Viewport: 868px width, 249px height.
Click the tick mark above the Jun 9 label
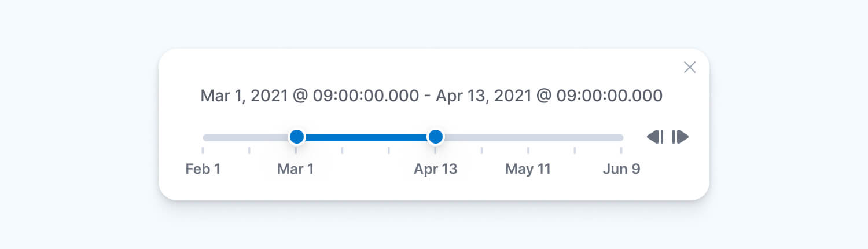click(621, 151)
